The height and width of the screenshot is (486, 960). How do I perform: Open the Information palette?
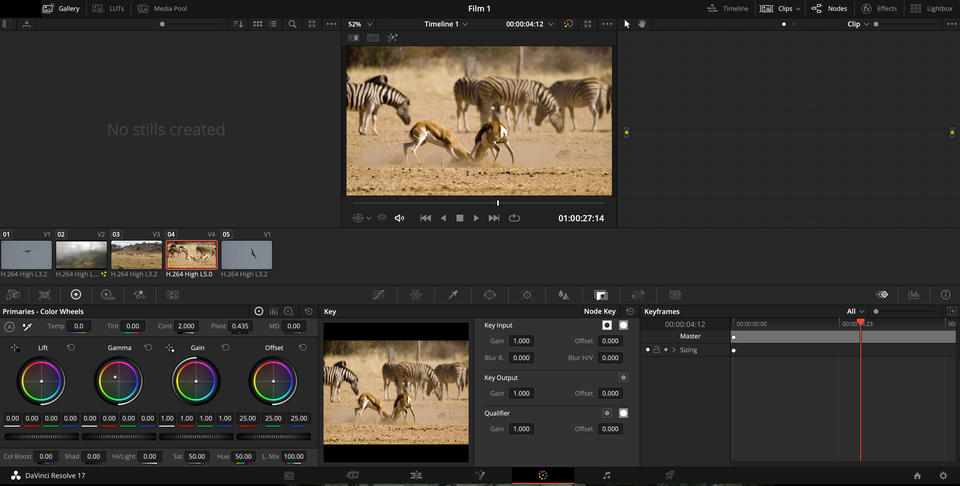click(946, 295)
